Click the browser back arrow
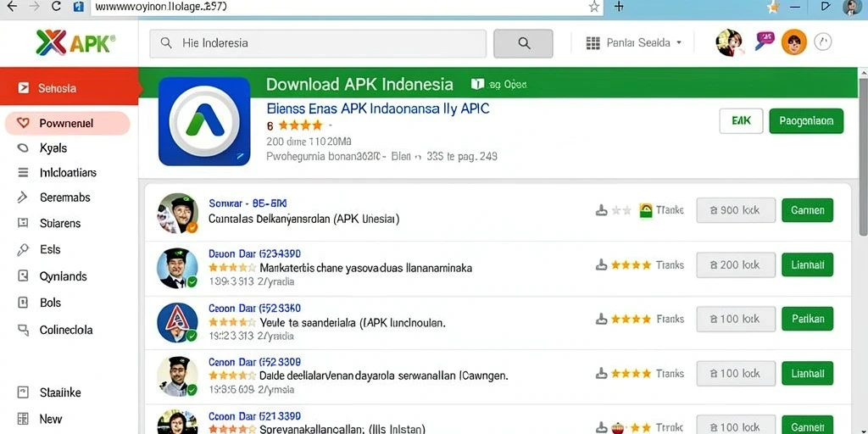This screenshot has width=868, height=434. pos(11,7)
